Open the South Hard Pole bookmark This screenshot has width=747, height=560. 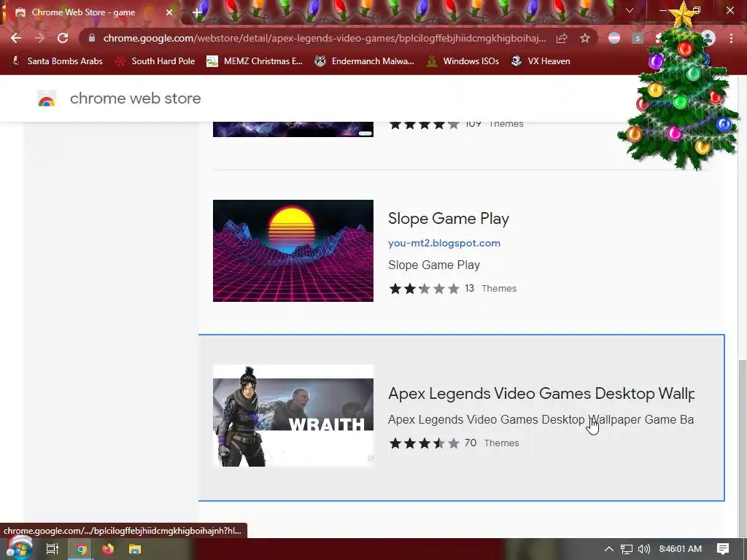pyautogui.click(x=155, y=61)
